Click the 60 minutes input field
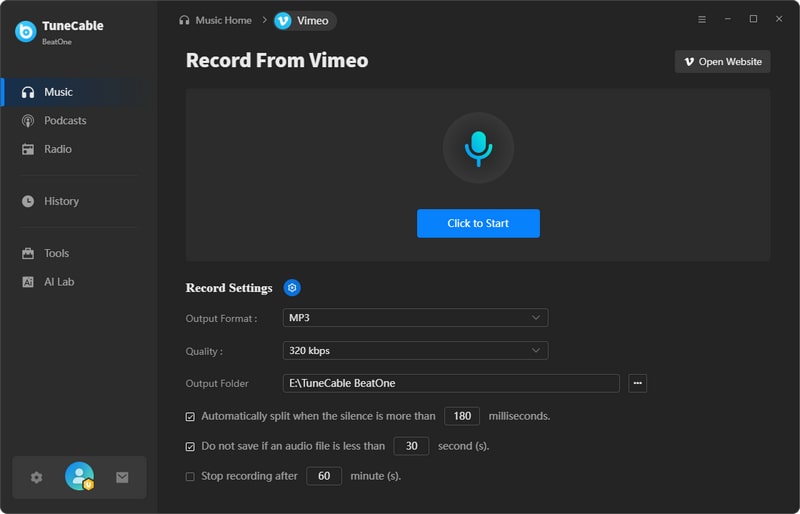The image size is (800, 514). coord(324,476)
